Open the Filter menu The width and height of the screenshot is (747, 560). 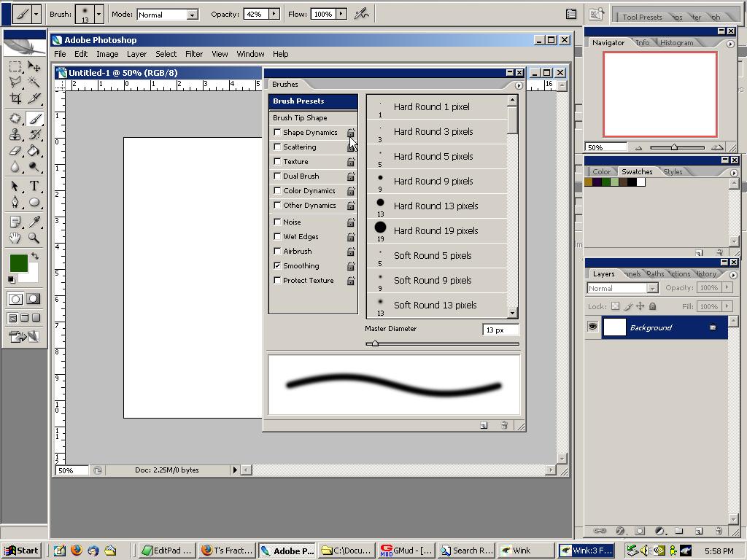click(x=193, y=53)
